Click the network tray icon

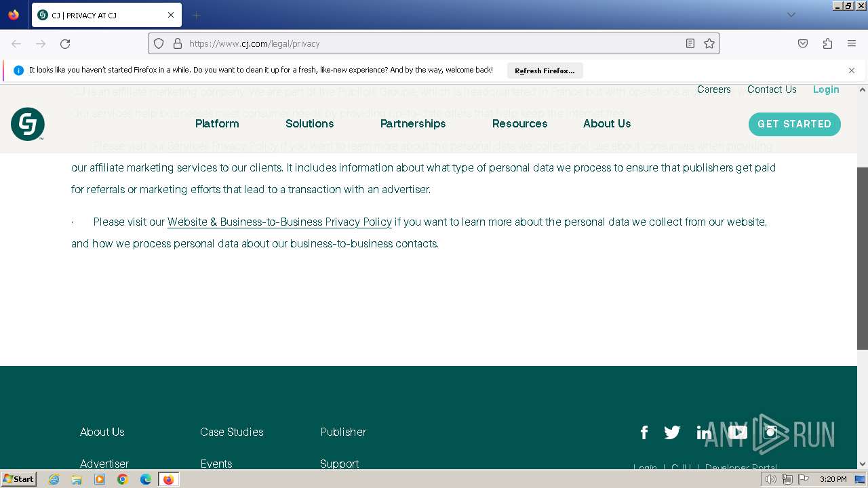click(787, 479)
